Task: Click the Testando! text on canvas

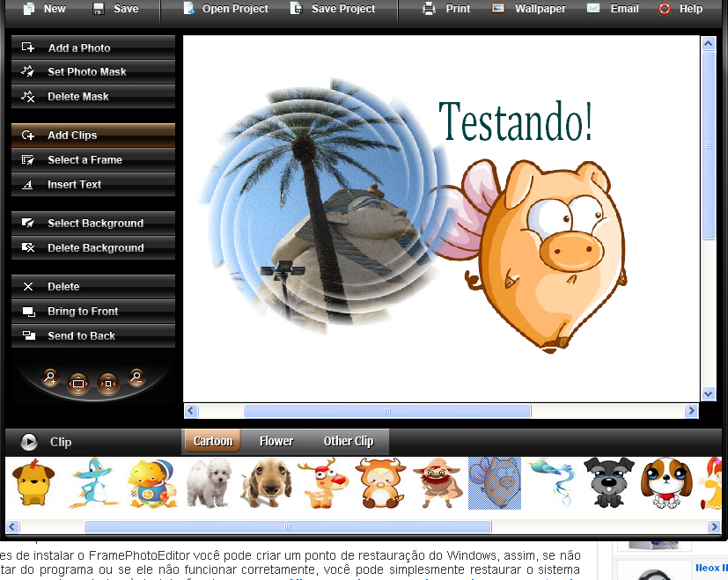Action: point(515,121)
